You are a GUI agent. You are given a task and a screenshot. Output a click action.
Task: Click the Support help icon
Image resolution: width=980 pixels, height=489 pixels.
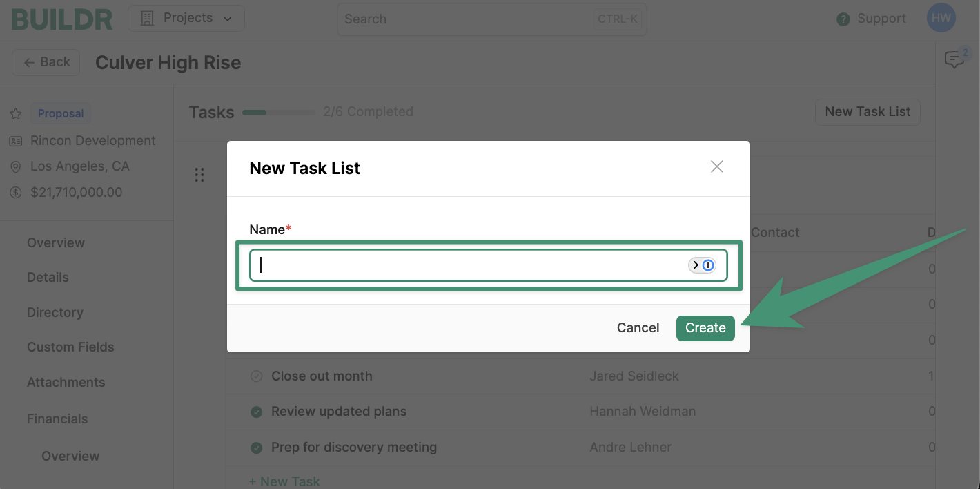[843, 19]
